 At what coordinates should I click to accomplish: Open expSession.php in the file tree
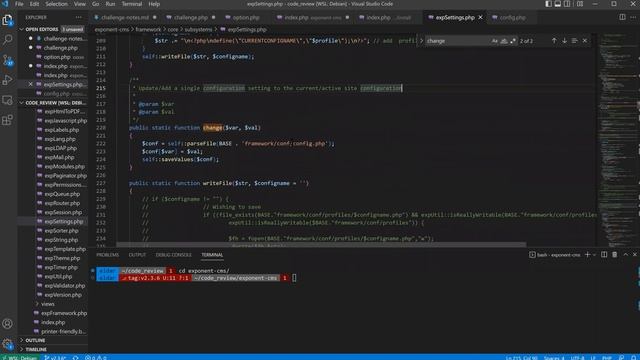63,213
